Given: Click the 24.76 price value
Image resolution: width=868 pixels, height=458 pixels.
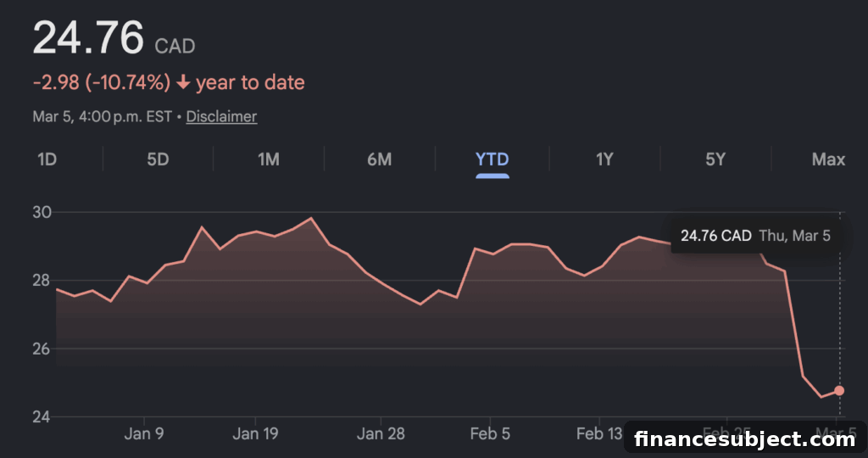Looking at the screenshot, I should 88,37.
